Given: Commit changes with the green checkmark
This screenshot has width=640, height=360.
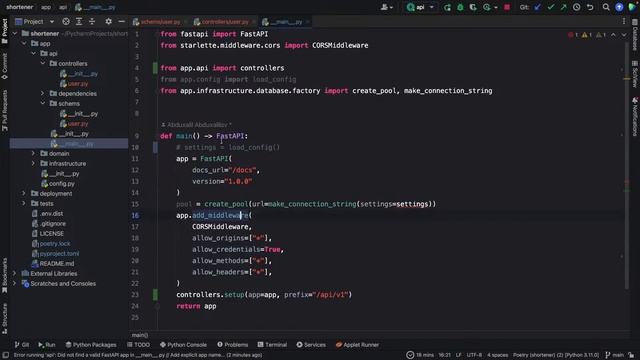Looking at the screenshot, I should click(x=551, y=7).
